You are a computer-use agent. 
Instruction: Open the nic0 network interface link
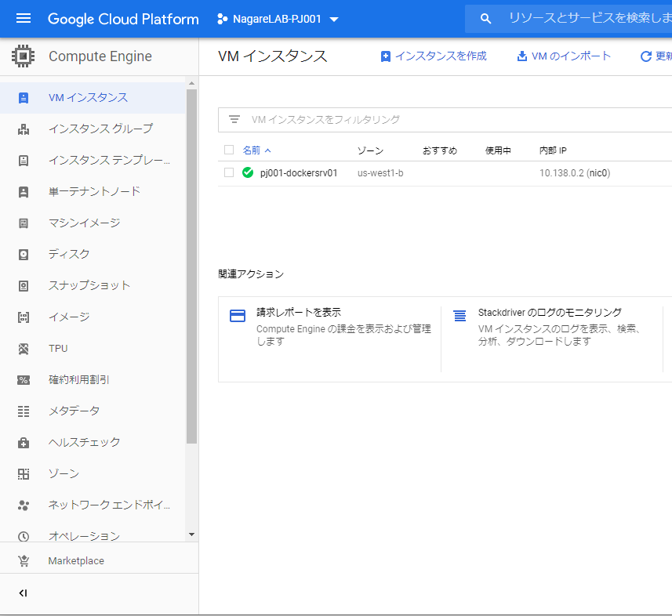[x=599, y=173]
